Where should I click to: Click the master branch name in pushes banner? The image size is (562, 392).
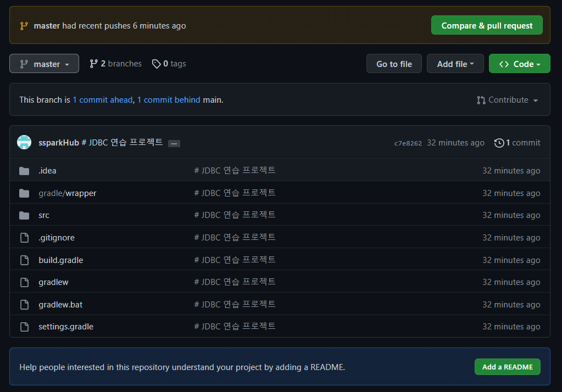(x=47, y=26)
